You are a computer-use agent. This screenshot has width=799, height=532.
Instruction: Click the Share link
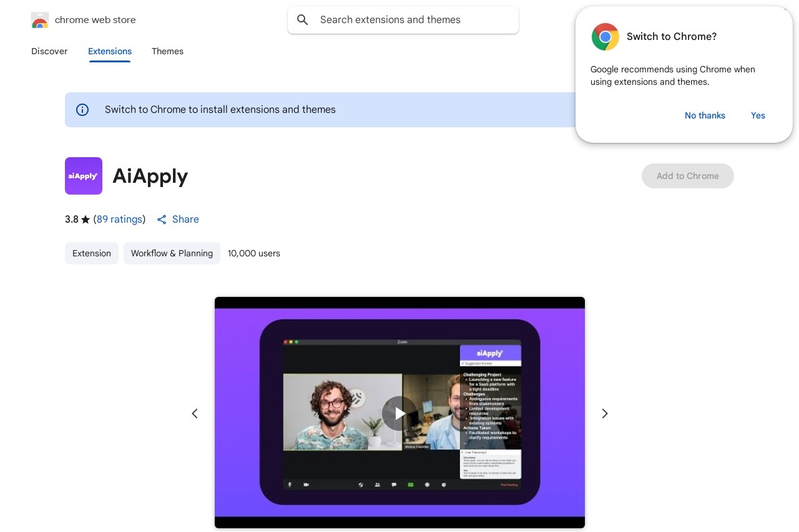pyautogui.click(x=178, y=219)
